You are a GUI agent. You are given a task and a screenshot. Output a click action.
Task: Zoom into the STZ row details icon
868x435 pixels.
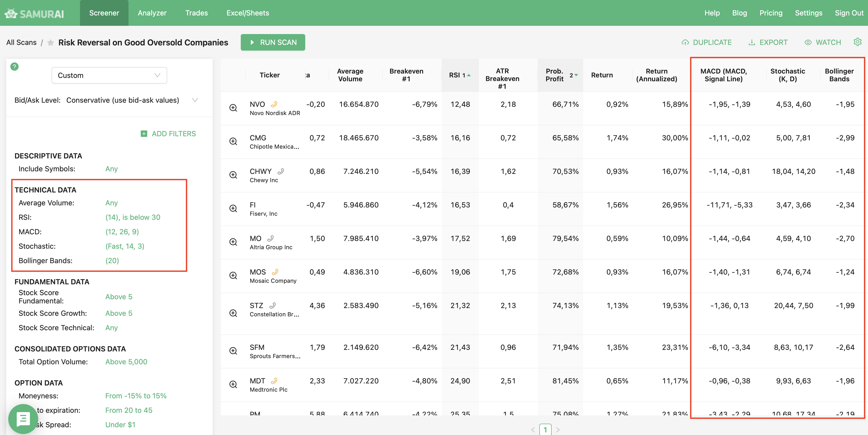(x=233, y=313)
